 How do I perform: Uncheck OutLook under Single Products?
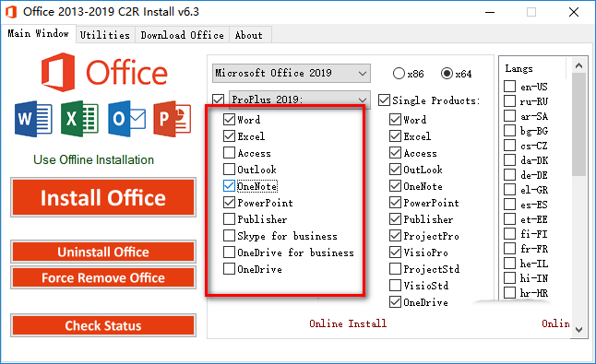pyautogui.click(x=395, y=170)
